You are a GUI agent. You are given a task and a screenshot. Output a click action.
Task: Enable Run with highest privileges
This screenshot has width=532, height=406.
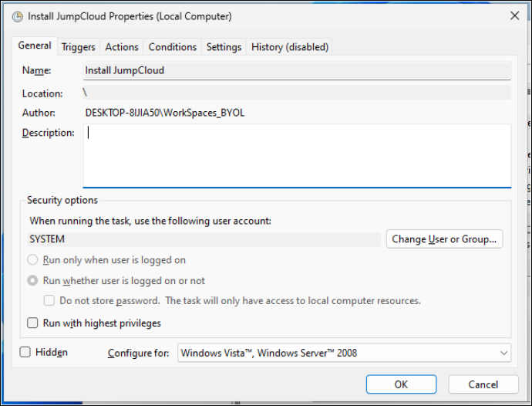[32, 323]
